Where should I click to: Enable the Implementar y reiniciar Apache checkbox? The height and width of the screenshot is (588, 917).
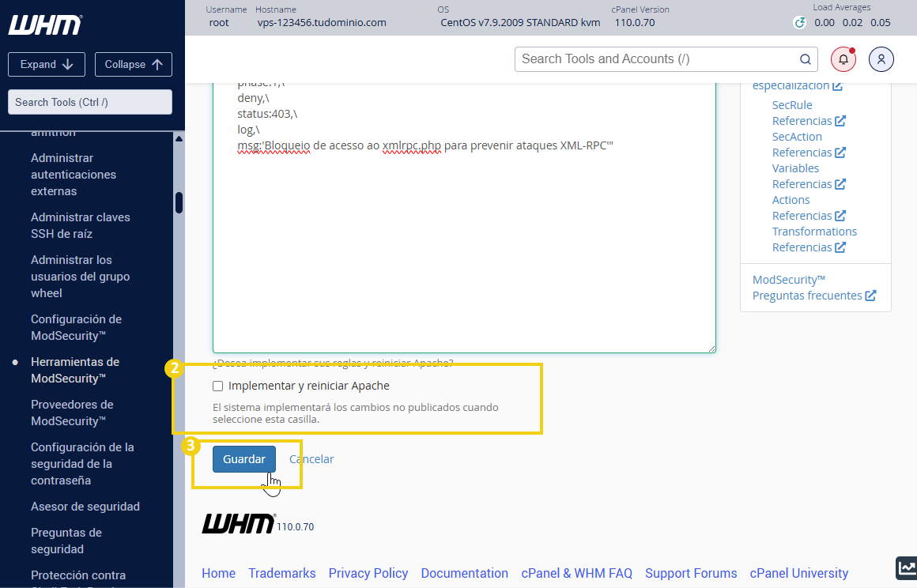[x=218, y=386]
